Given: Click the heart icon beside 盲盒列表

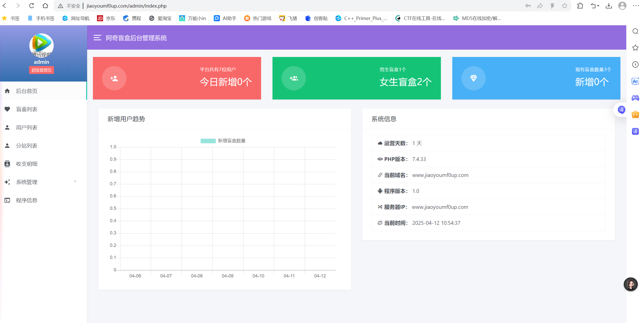Looking at the screenshot, I should [7, 109].
